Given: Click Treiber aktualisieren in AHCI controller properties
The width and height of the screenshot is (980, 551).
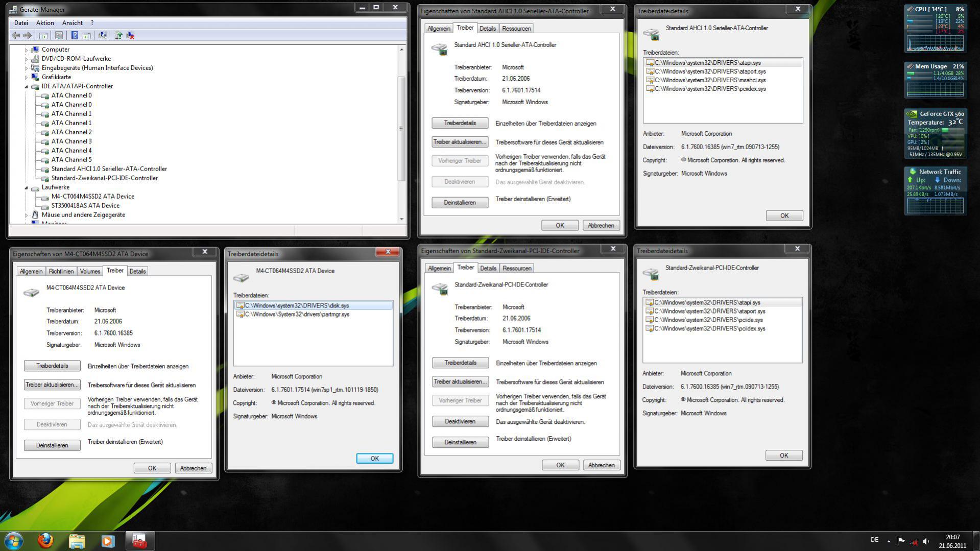Looking at the screenshot, I should pyautogui.click(x=460, y=142).
